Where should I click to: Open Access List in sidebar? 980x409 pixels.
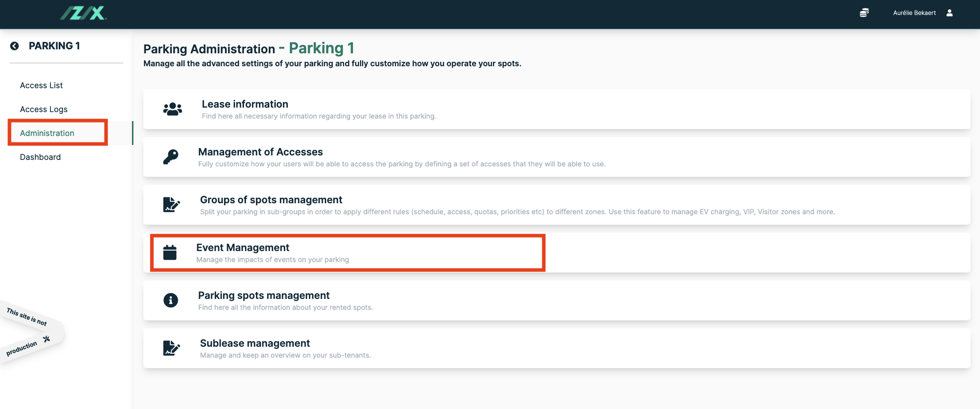(41, 85)
